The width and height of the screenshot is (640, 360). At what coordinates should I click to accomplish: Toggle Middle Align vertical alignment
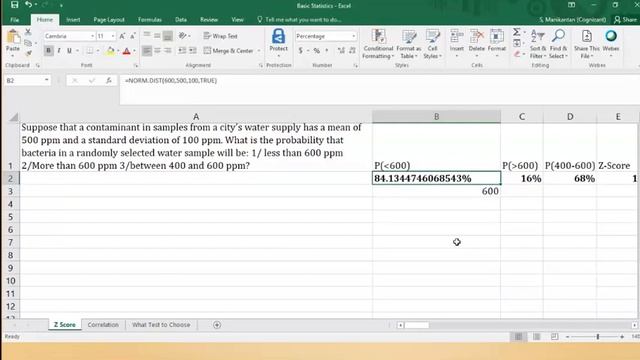click(157, 36)
